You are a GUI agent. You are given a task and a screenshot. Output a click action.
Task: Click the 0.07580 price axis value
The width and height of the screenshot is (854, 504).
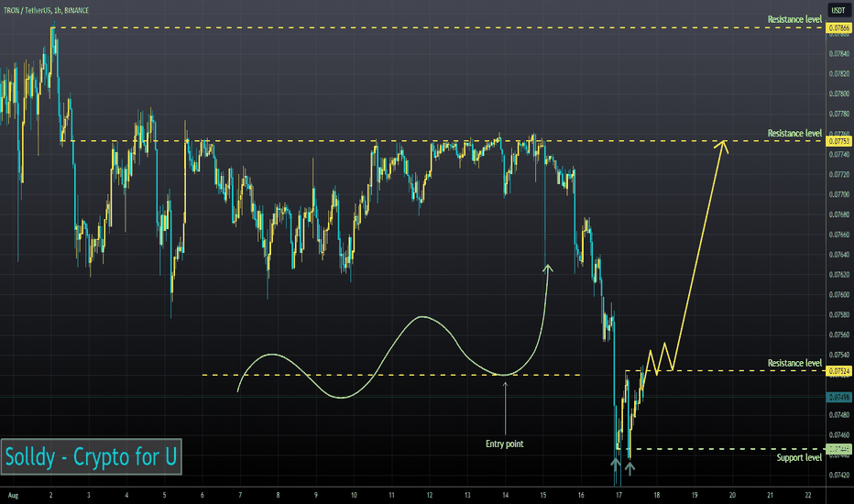pos(838,314)
